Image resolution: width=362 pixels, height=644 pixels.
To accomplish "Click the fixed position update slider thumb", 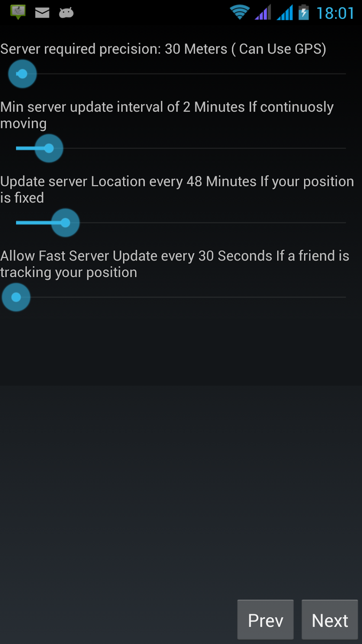I will coord(65,223).
